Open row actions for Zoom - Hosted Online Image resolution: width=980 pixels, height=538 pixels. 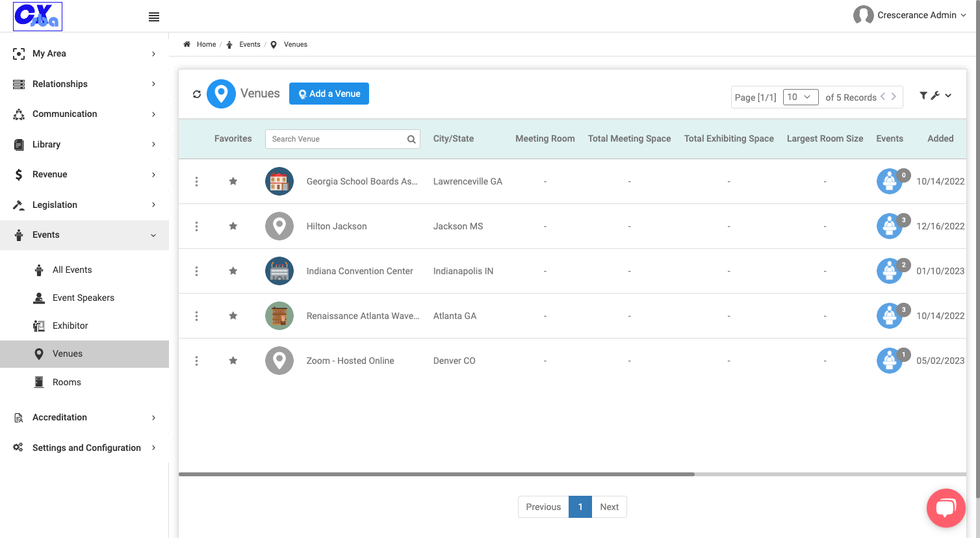click(x=196, y=361)
